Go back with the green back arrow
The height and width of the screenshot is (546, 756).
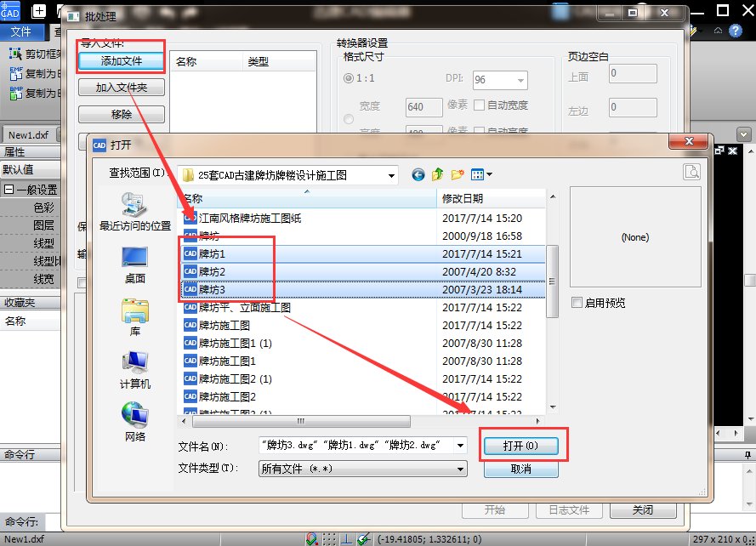point(417,174)
